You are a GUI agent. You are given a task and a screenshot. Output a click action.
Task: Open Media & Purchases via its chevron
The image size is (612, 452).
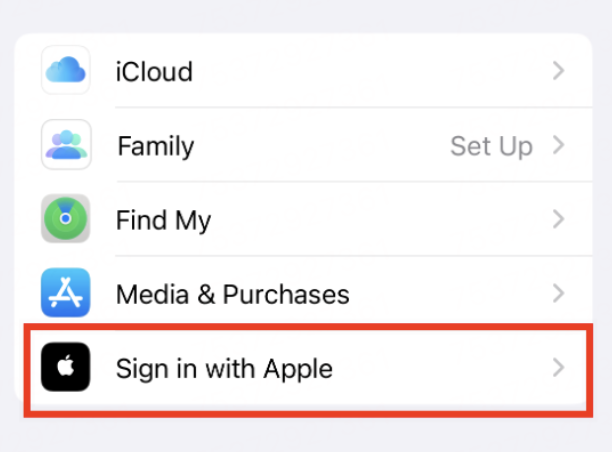click(x=559, y=294)
